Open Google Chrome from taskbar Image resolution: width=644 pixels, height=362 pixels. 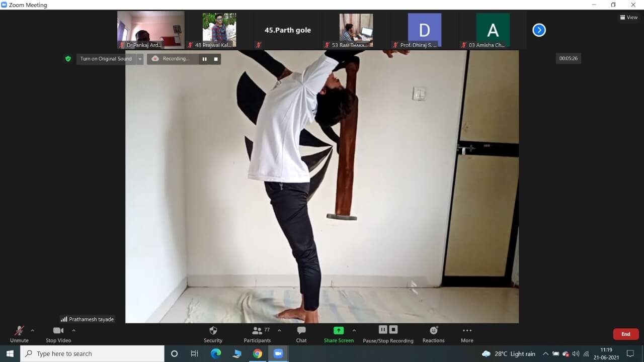(257, 353)
